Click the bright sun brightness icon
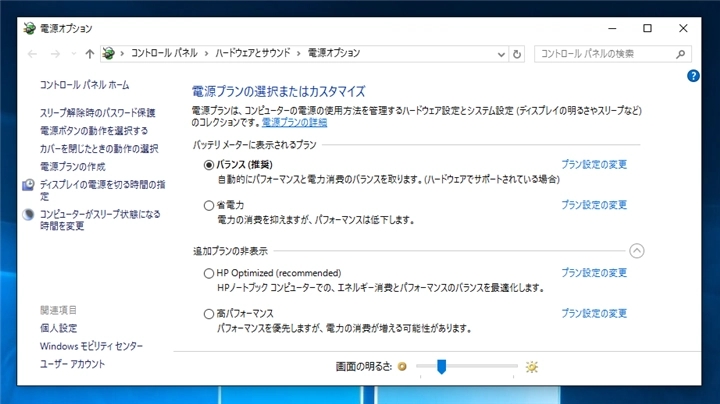720x404 pixels. coord(532,367)
